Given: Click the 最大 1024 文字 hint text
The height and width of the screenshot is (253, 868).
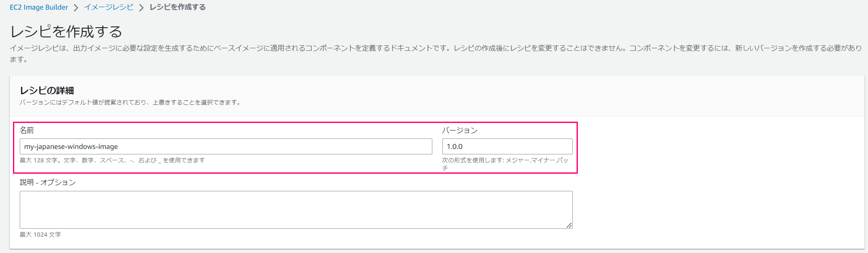Looking at the screenshot, I should click(40, 235).
